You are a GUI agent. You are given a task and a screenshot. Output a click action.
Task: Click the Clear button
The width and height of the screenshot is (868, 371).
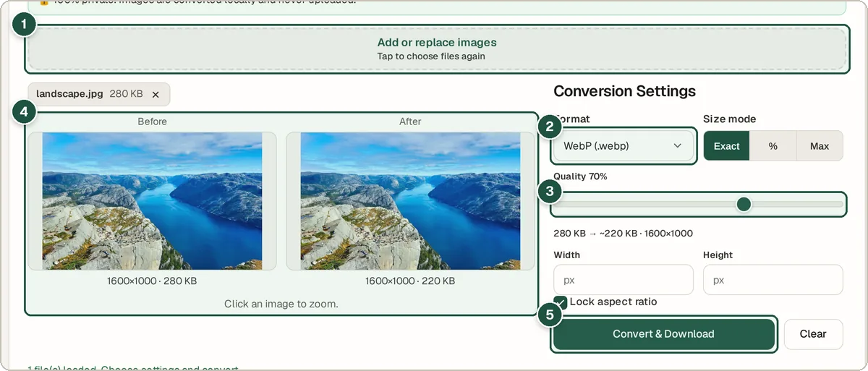coord(813,334)
